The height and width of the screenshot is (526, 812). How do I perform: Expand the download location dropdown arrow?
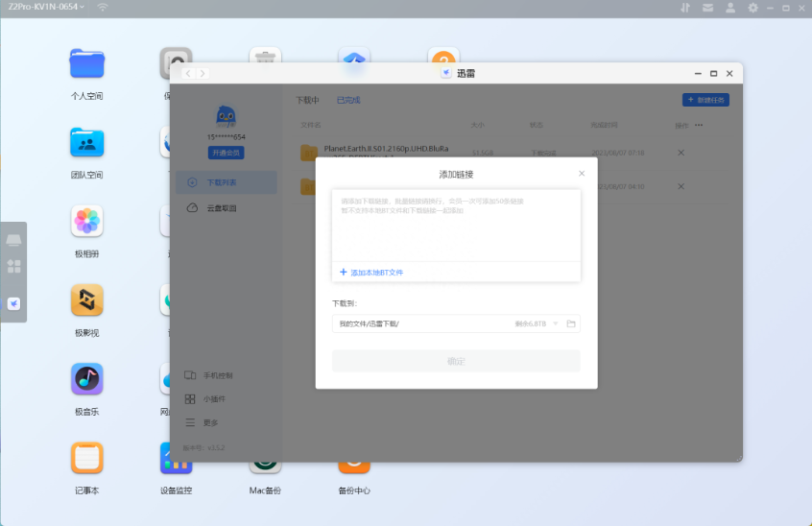pyautogui.click(x=555, y=323)
